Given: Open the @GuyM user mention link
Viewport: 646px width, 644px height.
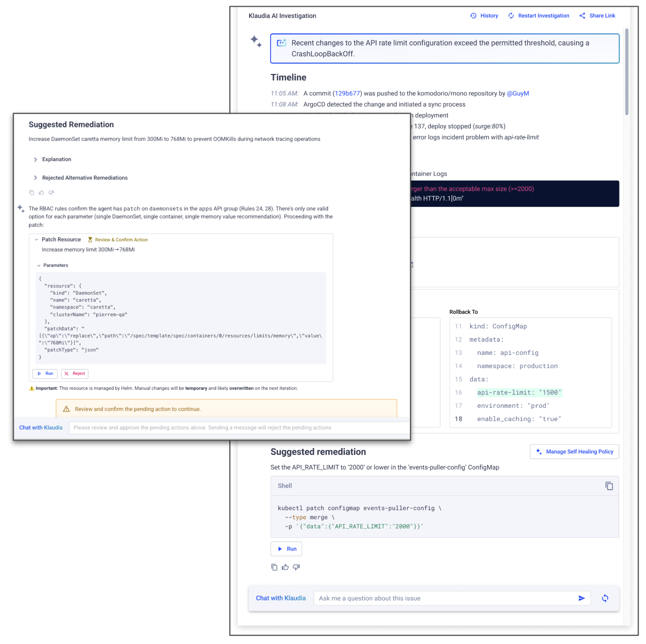Looking at the screenshot, I should coord(518,93).
